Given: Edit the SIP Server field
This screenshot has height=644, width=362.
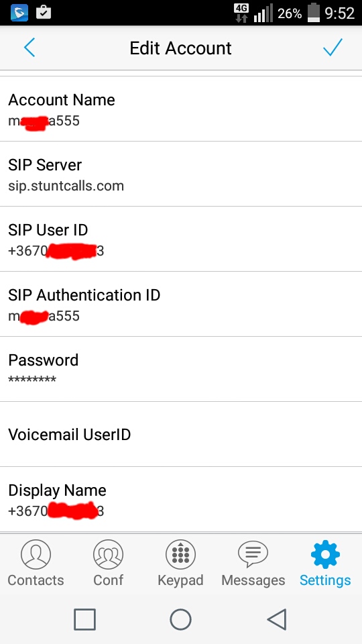Looking at the screenshot, I should (x=181, y=174).
